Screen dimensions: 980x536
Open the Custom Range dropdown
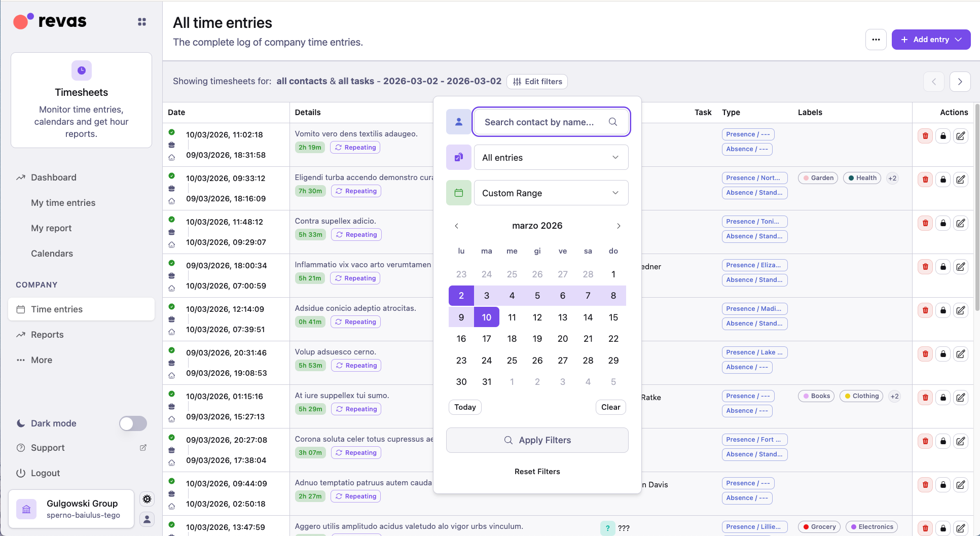point(551,193)
